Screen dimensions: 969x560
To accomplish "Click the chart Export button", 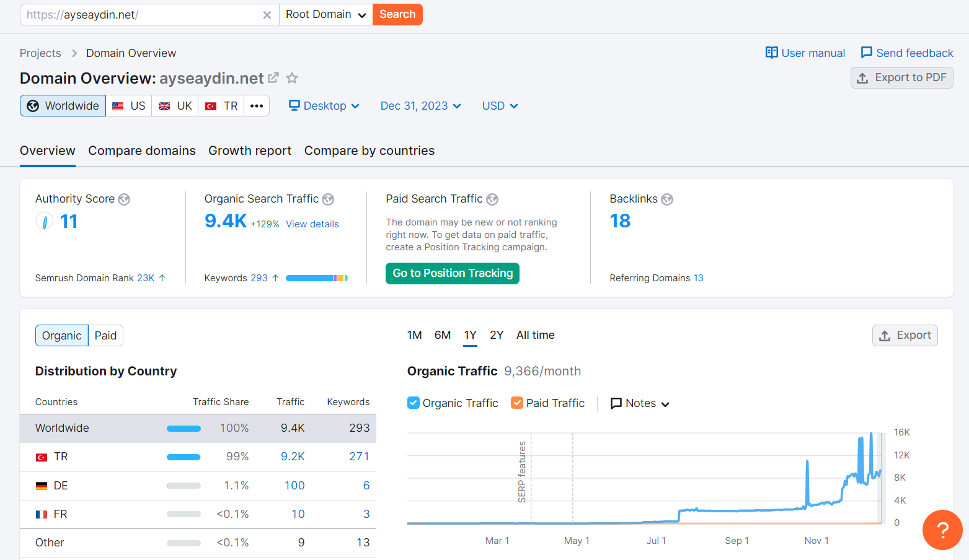I will (x=905, y=335).
